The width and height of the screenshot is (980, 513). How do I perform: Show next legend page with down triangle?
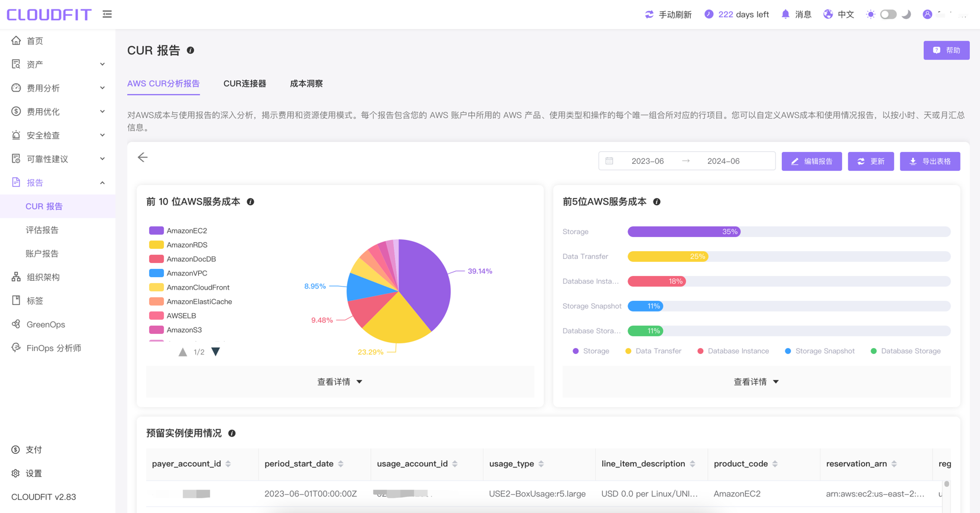[216, 352]
